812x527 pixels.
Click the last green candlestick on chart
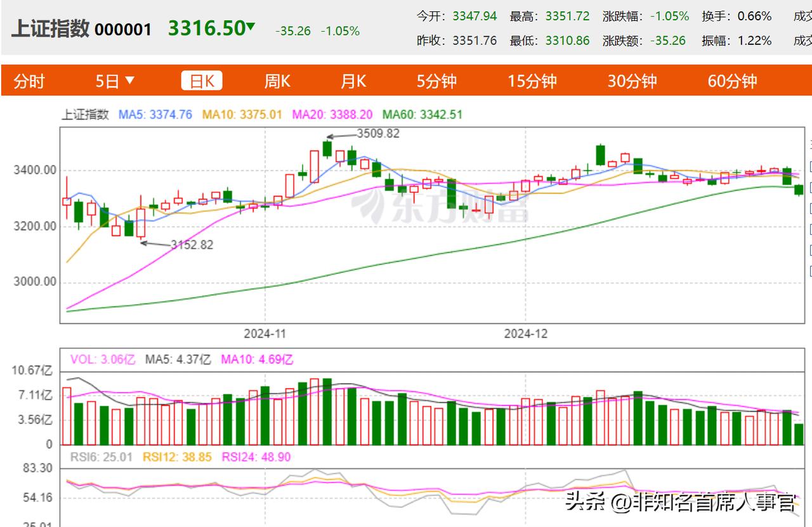(799, 190)
